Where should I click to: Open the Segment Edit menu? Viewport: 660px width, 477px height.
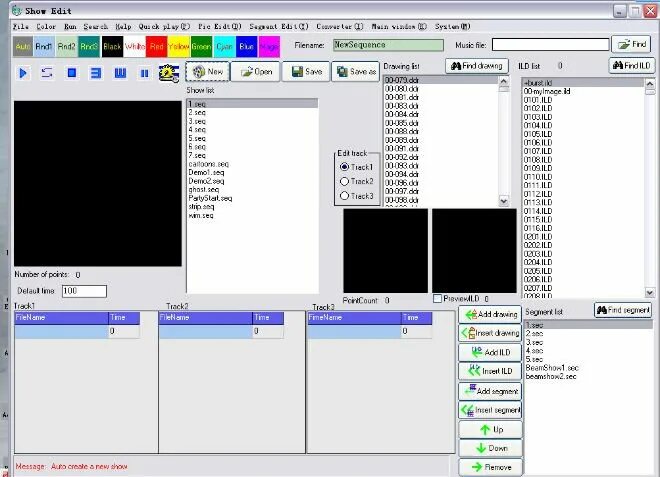coord(279,26)
